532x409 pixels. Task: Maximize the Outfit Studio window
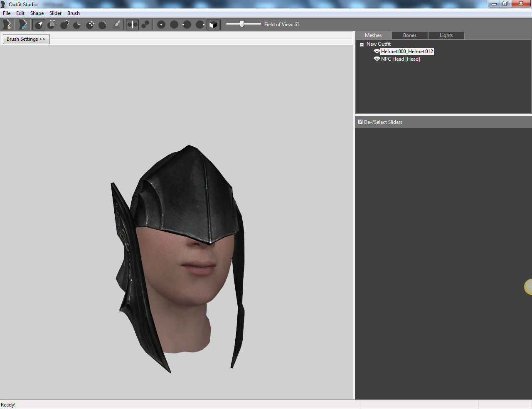505,4
